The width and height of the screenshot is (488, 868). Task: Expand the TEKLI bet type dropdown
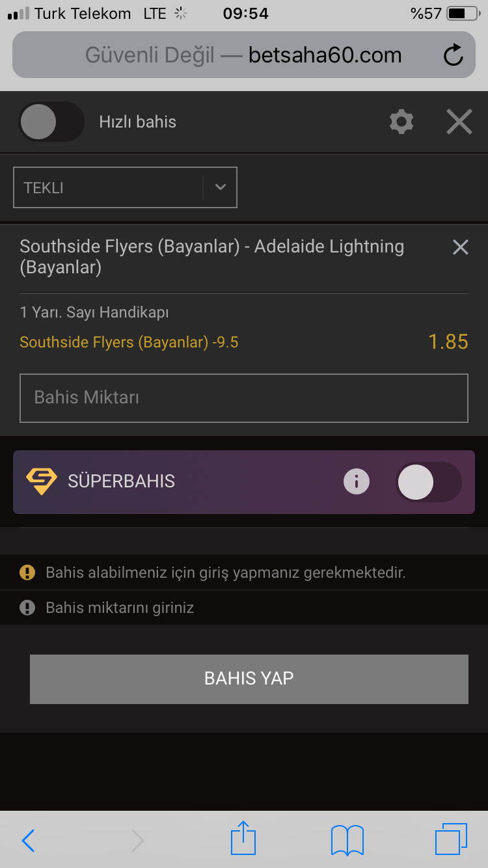point(125,187)
